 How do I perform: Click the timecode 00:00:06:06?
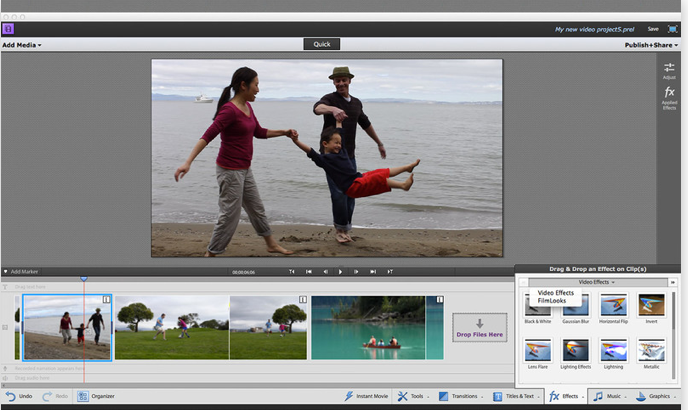[x=244, y=272]
